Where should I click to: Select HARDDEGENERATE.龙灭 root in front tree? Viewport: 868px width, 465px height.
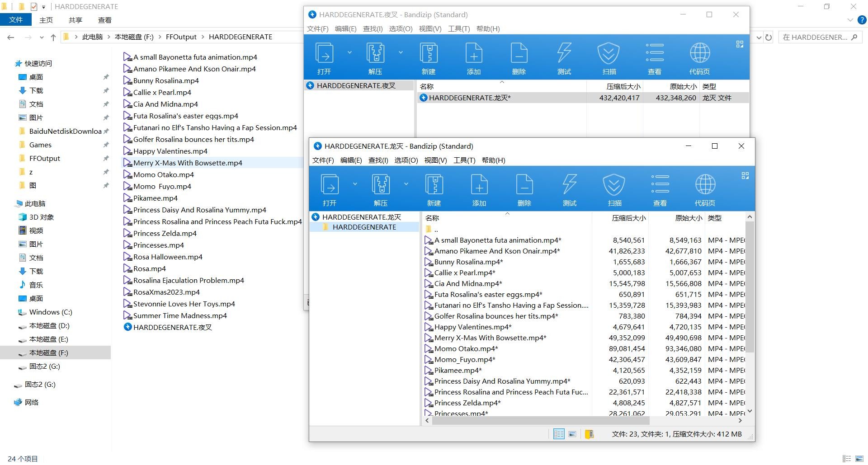click(362, 217)
